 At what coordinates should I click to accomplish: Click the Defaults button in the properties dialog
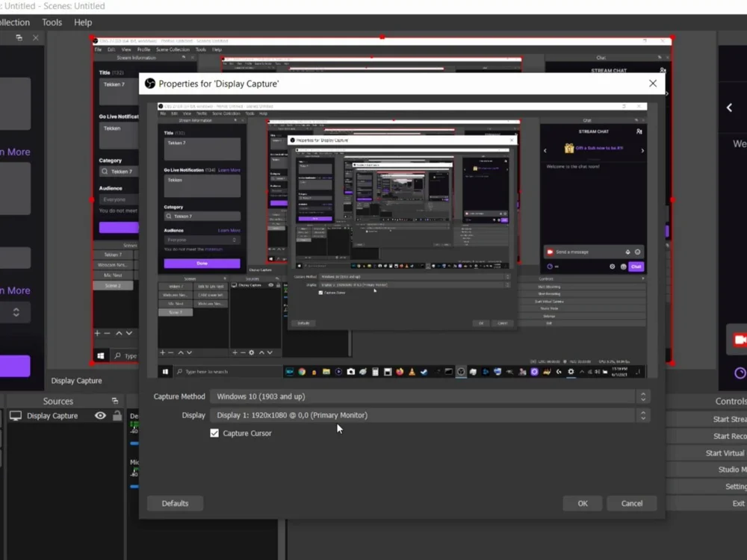click(x=175, y=503)
